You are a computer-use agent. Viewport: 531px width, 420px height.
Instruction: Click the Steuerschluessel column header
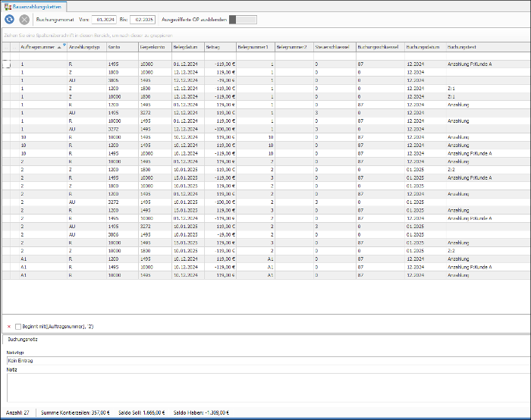tap(335, 47)
